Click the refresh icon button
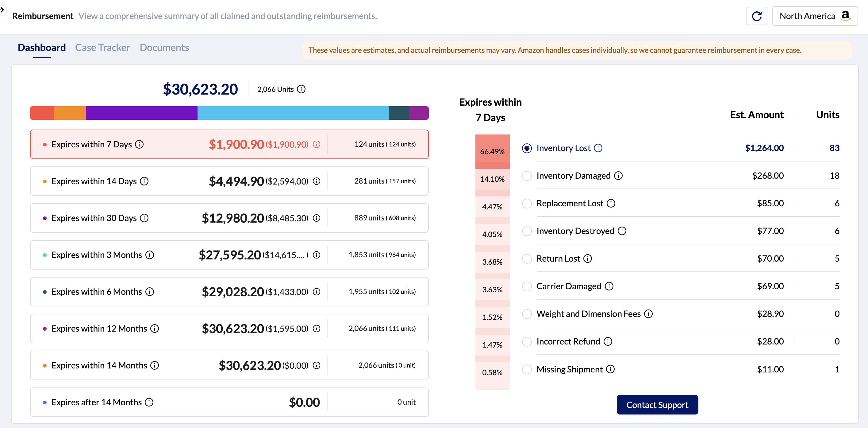Image resolution: width=868 pixels, height=428 pixels. 756,16
